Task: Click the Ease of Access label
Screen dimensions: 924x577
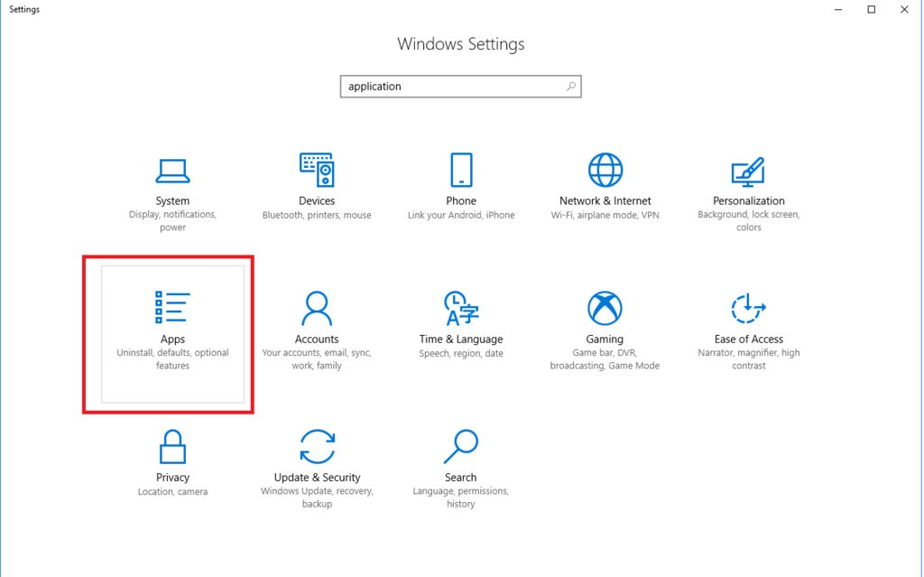Action: [748, 340]
